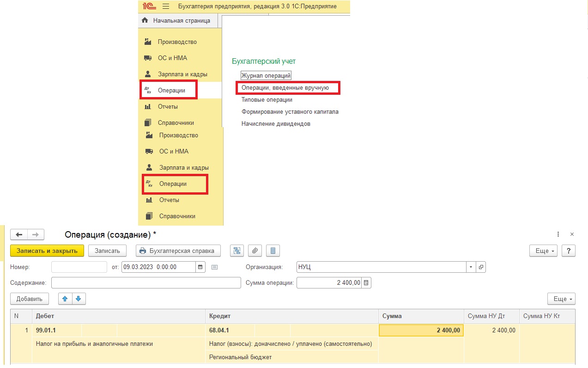The height and width of the screenshot is (368, 588).
Task: Open Производство in the upper sidebar
Action: [177, 42]
